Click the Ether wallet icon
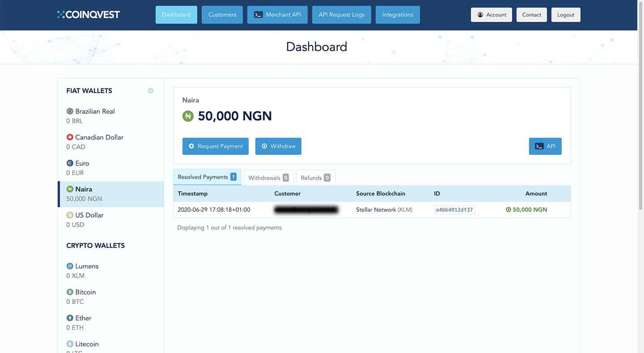 click(70, 318)
